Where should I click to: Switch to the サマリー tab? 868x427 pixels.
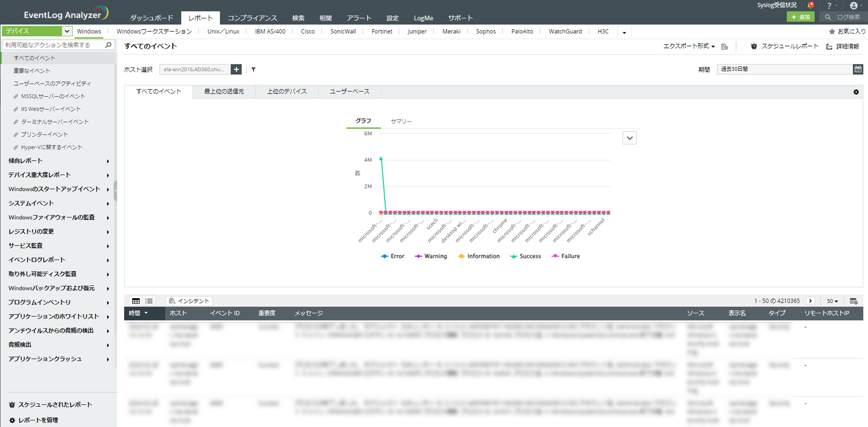coord(401,121)
